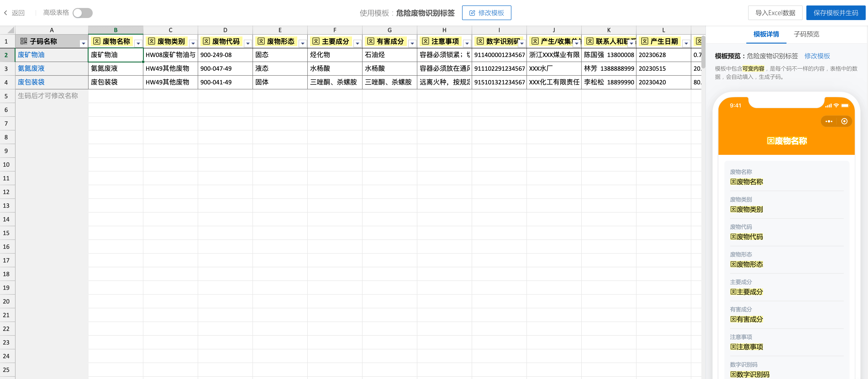Select cell containing XXX水厂
This screenshot has height=379, width=868.
554,69
